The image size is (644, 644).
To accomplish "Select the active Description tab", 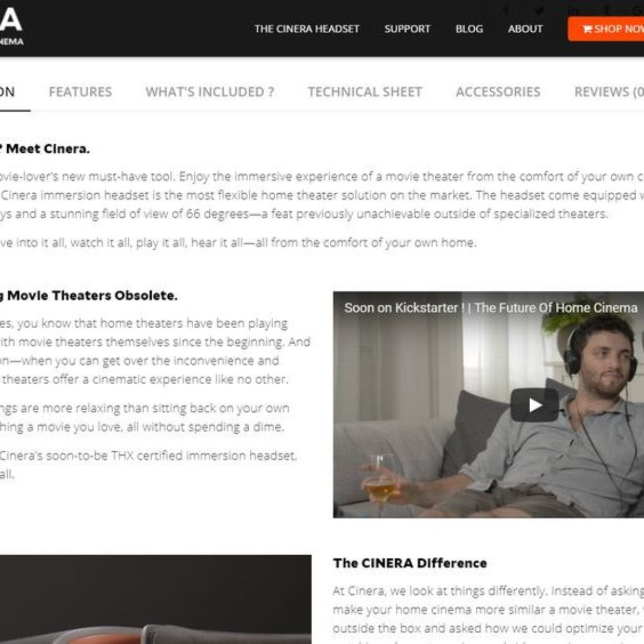I will (7, 92).
